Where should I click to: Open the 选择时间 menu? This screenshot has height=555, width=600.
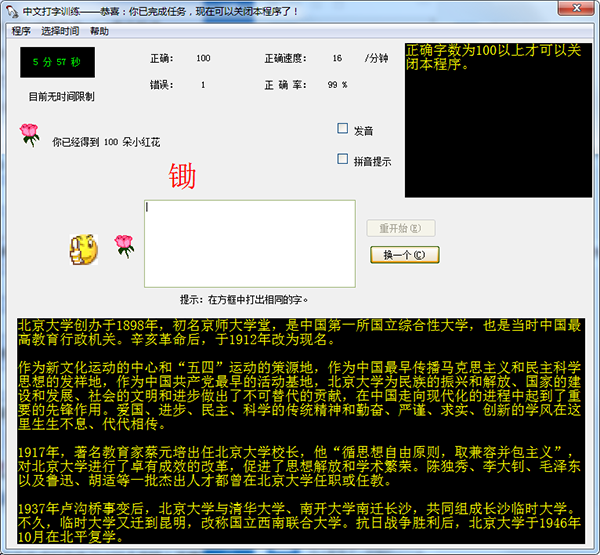(x=60, y=31)
